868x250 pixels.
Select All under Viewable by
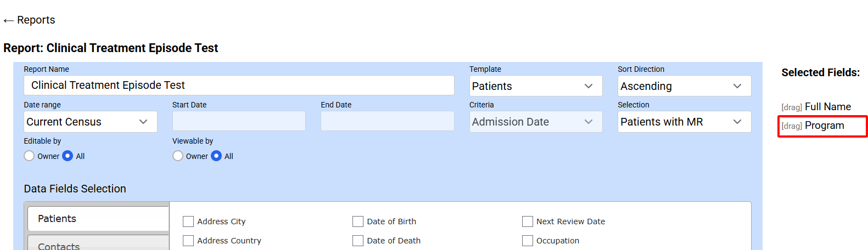click(217, 156)
